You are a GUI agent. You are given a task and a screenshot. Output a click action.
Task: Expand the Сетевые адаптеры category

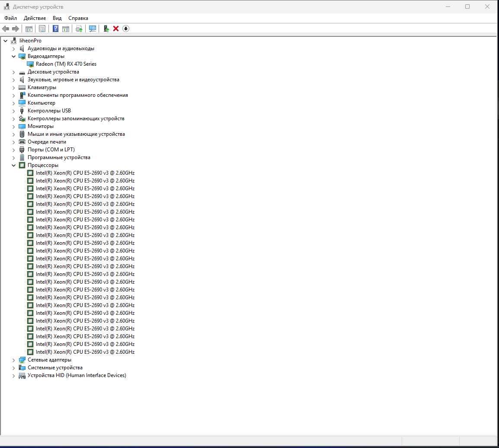coord(14,360)
